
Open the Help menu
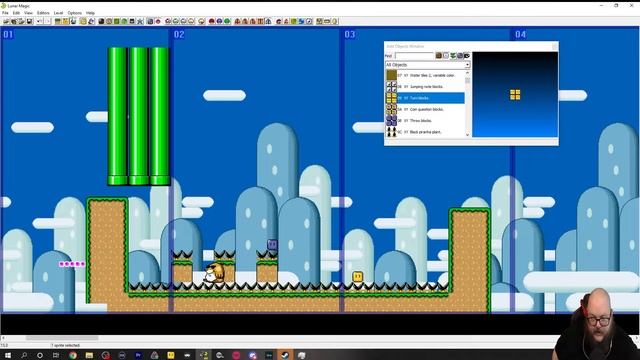[90, 13]
